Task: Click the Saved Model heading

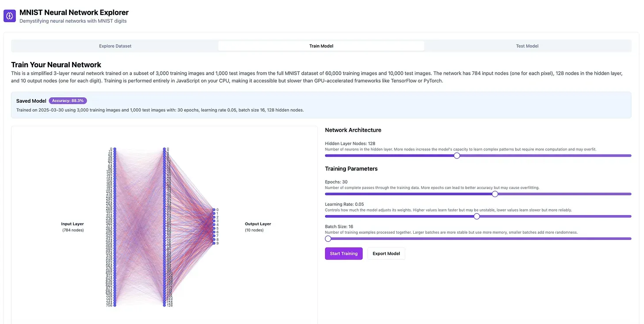Action: (x=31, y=101)
